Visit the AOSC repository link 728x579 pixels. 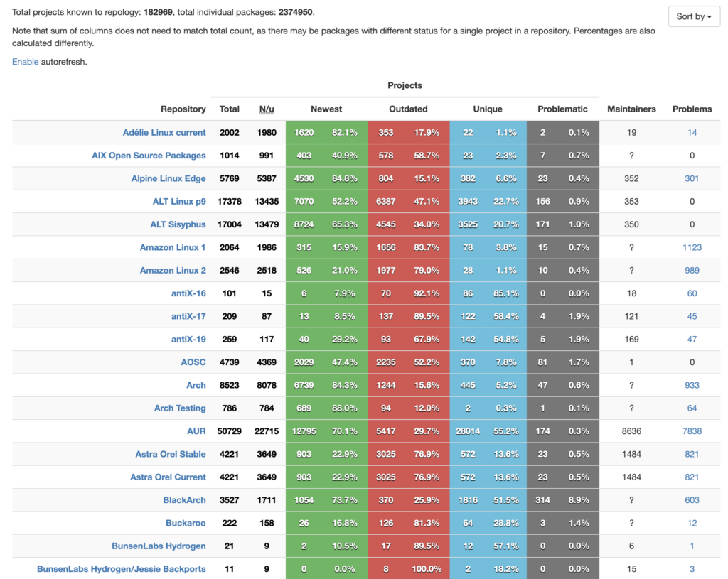pos(193,362)
